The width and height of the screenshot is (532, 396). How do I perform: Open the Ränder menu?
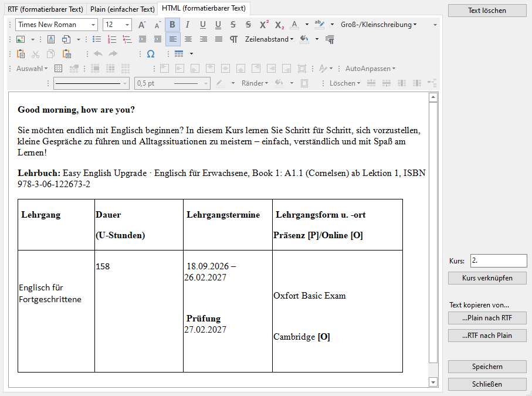click(x=255, y=83)
